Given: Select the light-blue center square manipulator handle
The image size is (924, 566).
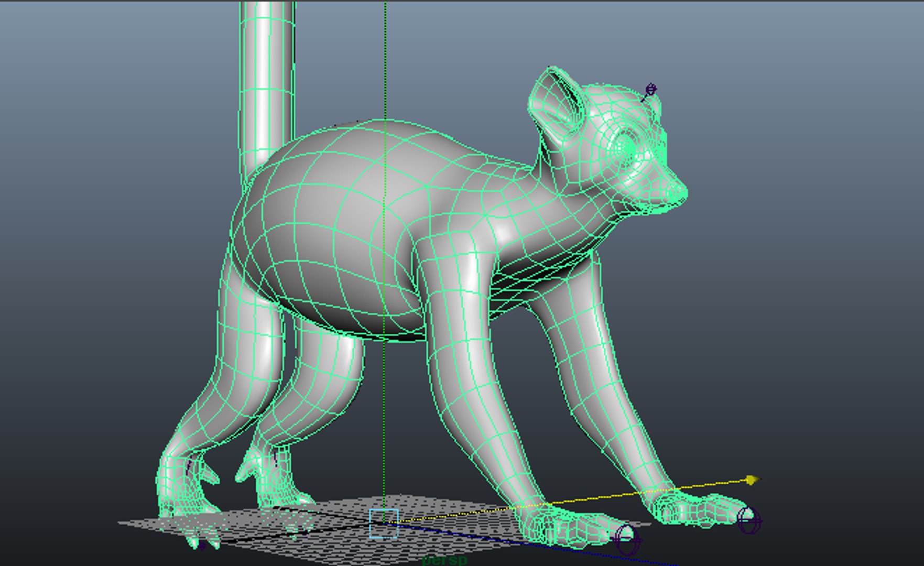Looking at the screenshot, I should (x=384, y=523).
